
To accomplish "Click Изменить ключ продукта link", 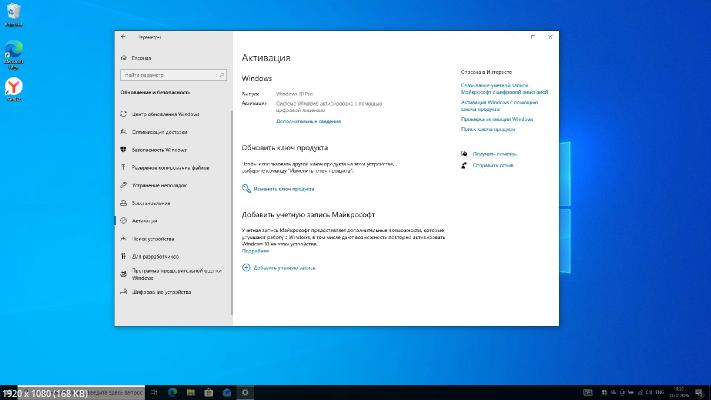I will point(283,188).
